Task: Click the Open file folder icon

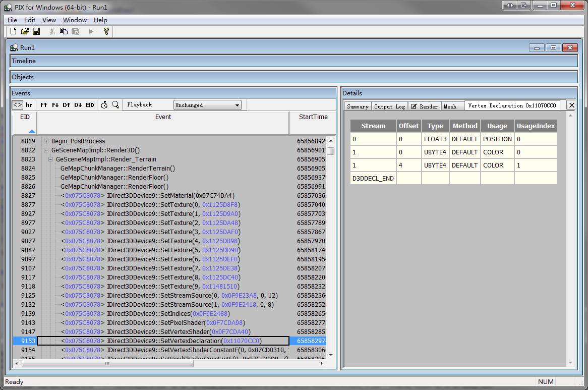Action: [x=25, y=31]
